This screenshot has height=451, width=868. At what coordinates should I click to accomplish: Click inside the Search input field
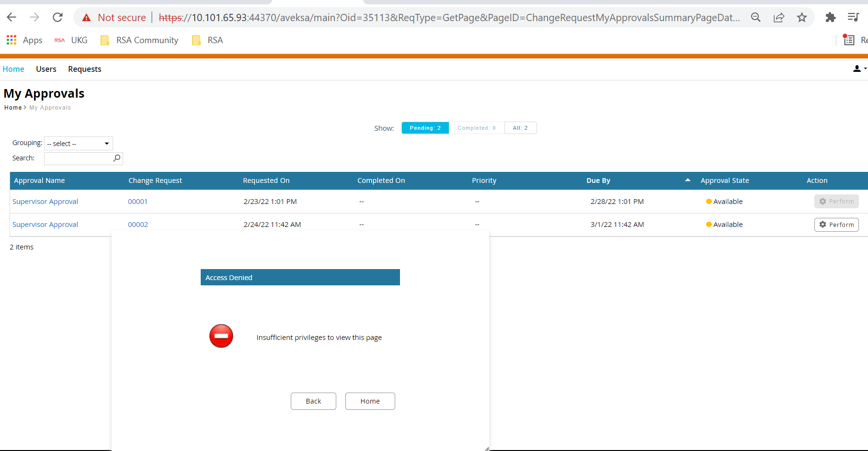click(79, 158)
